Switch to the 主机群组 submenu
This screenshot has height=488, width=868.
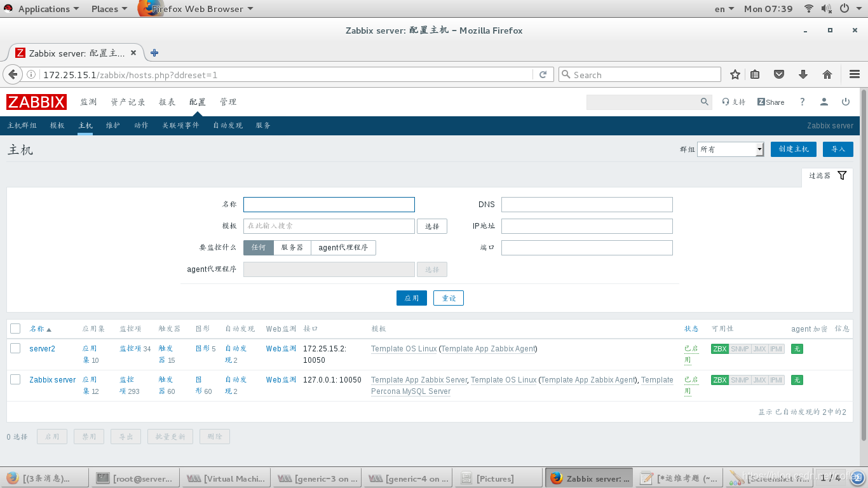(22, 125)
